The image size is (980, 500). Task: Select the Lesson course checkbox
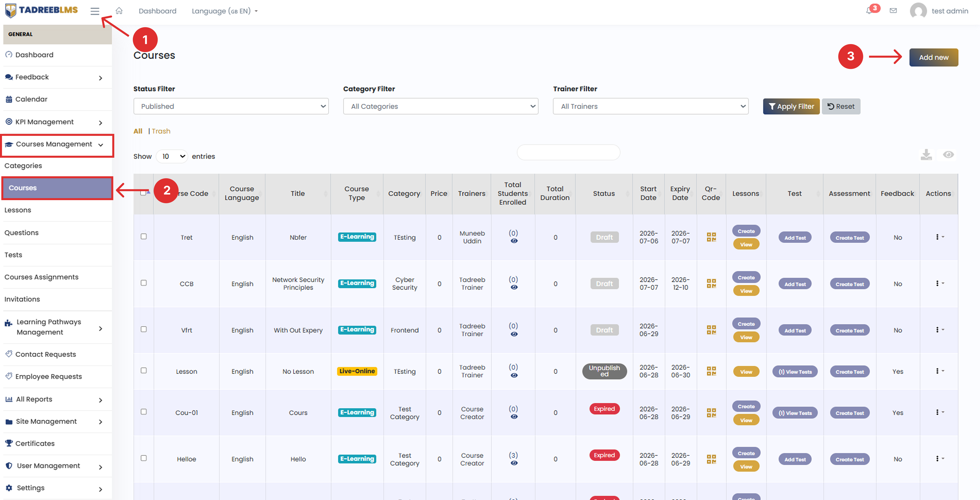143,370
